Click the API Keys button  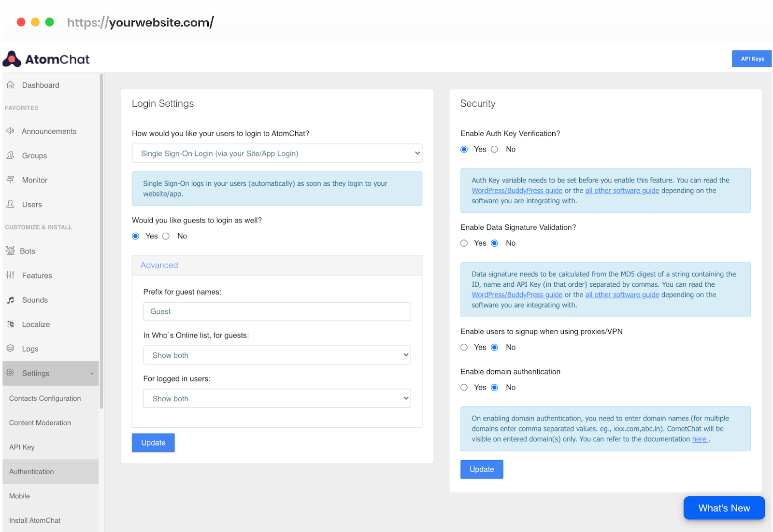(752, 59)
